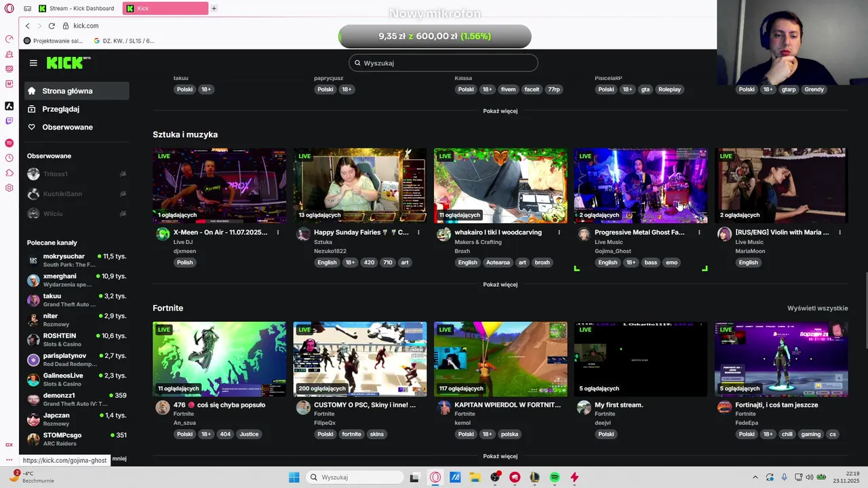Expand more streams under Sztuka i muzyka
Image resolution: width=868 pixels, height=488 pixels.
coord(500,285)
